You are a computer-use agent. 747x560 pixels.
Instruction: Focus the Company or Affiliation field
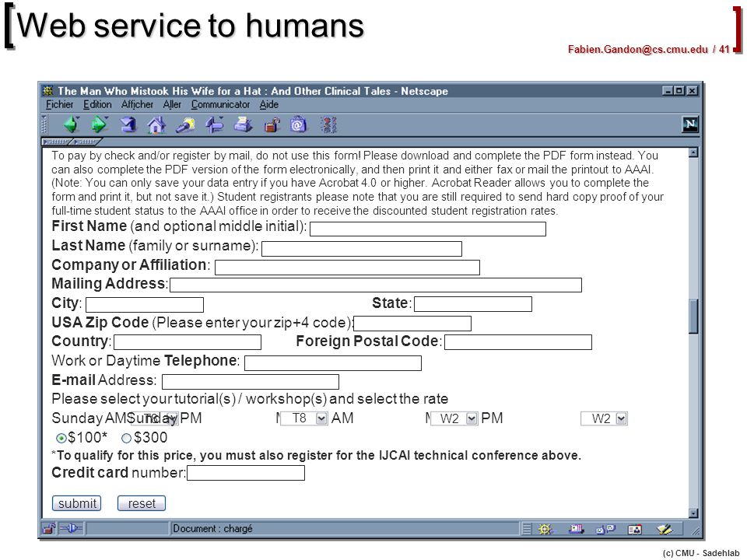pyautogui.click(x=347, y=268)
